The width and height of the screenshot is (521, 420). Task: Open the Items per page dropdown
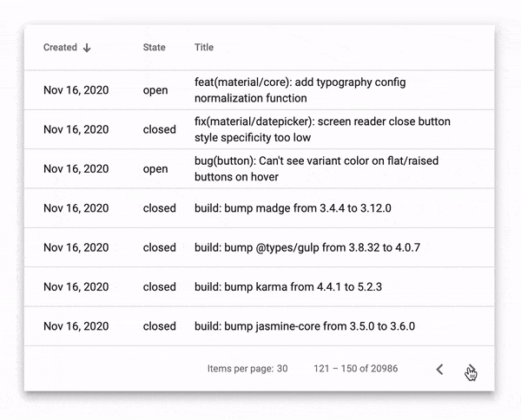pos(281,369)
